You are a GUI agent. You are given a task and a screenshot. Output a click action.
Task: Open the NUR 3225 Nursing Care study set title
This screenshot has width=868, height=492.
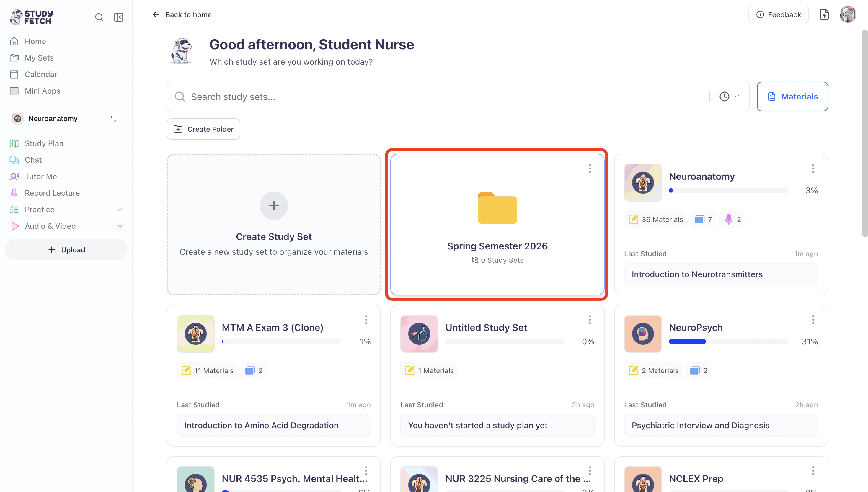[x=518, y=479]
